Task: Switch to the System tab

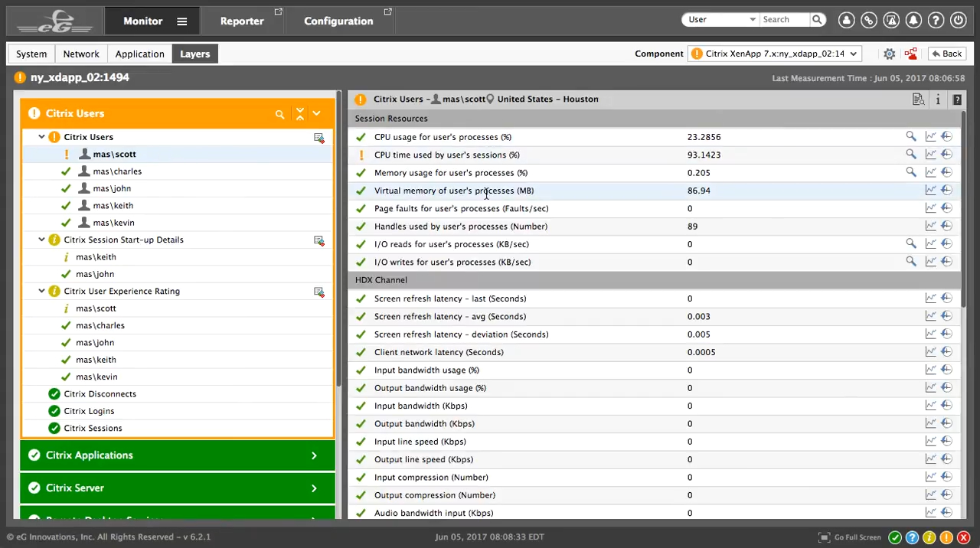Action: (31, 54)
